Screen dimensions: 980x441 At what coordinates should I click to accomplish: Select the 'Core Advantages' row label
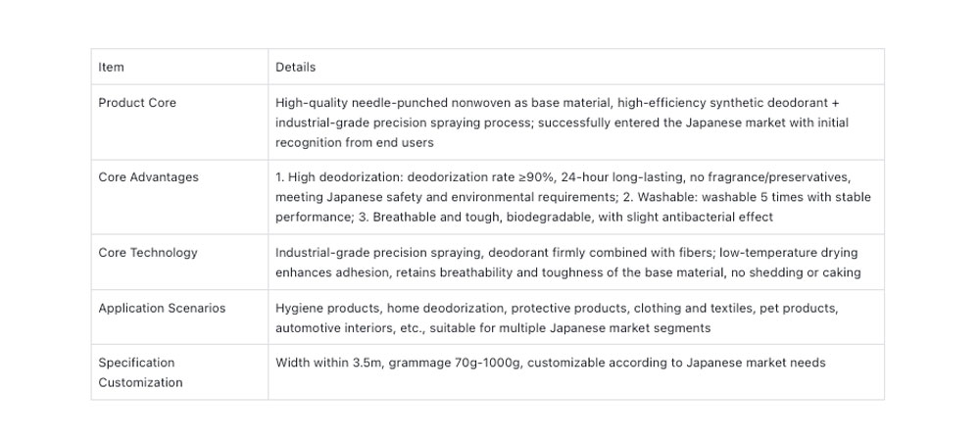tap(148, 177)
